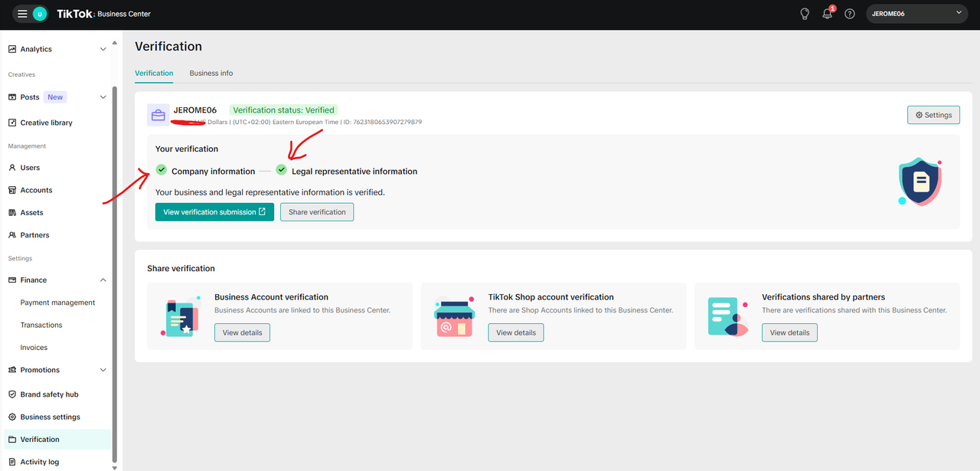Open the help question mark icon

(850, 14)
